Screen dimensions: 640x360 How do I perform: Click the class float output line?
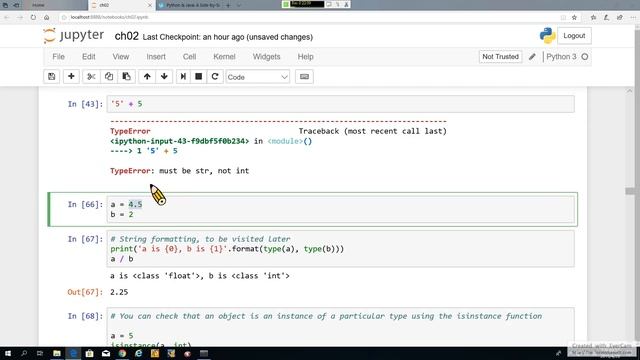pos(200,276)
